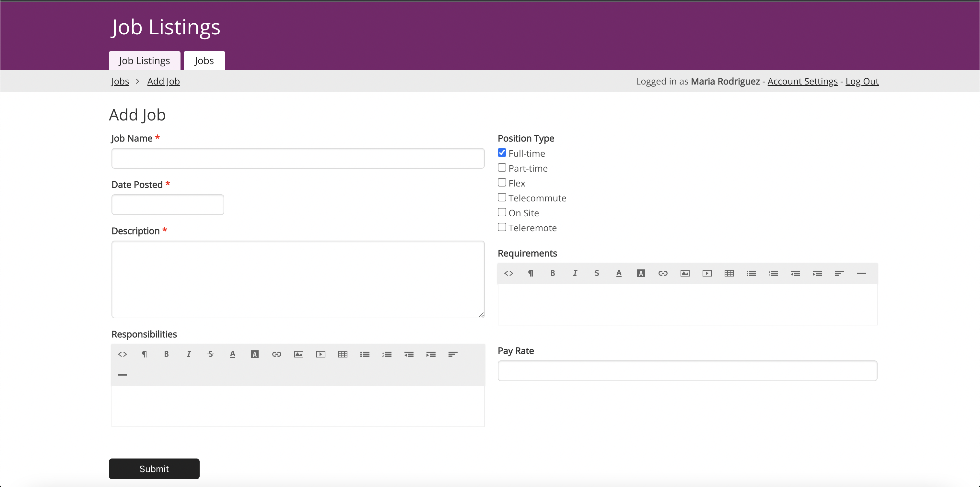Open the Job Listings tab

click(144, 61)
